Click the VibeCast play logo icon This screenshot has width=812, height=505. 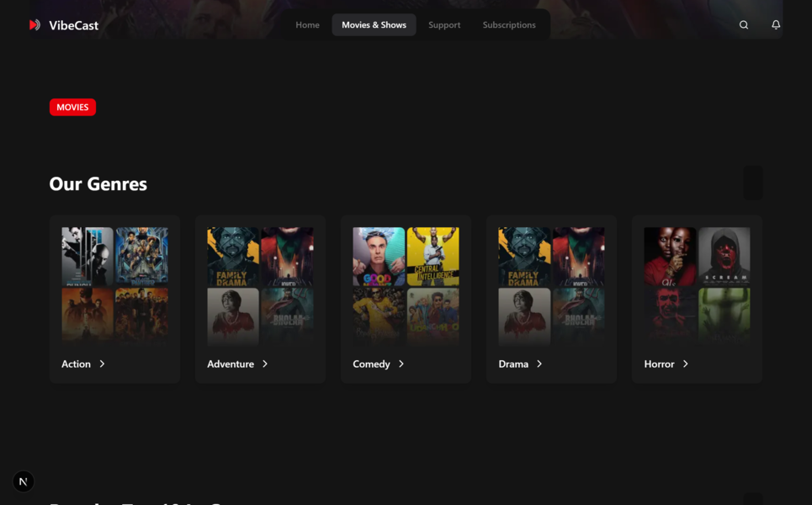click(34, 25)
